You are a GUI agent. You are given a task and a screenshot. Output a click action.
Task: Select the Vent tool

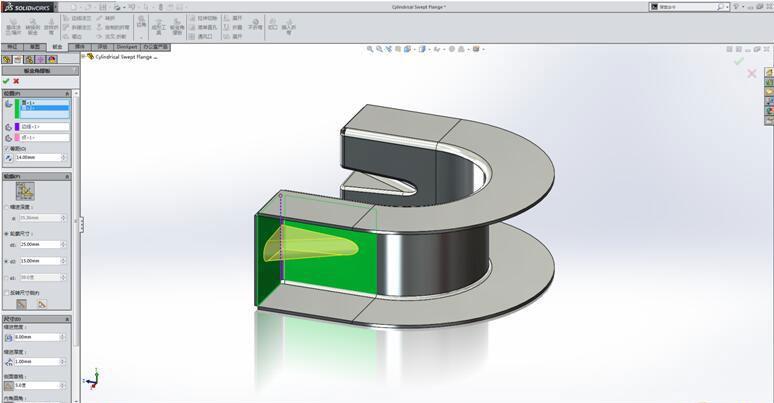click(201, 37)
